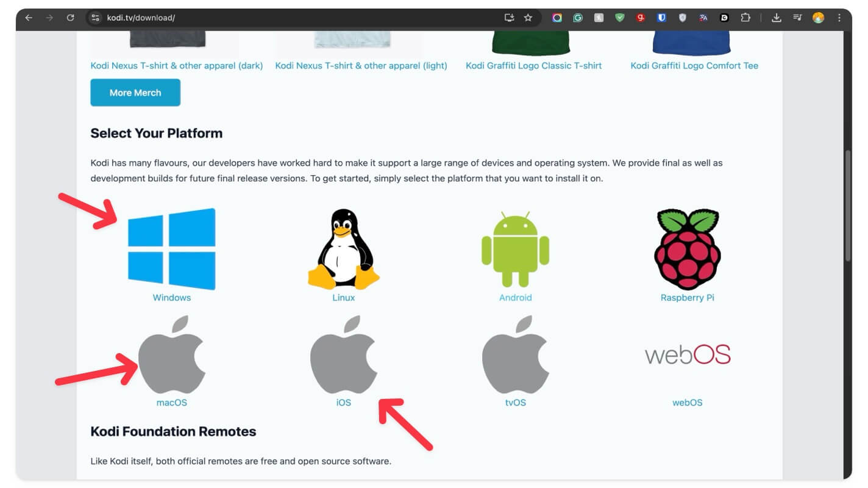The height and width of the screenshot is (488, 868).
Task: Choose the Android robot icon
Action: point(515,249)
